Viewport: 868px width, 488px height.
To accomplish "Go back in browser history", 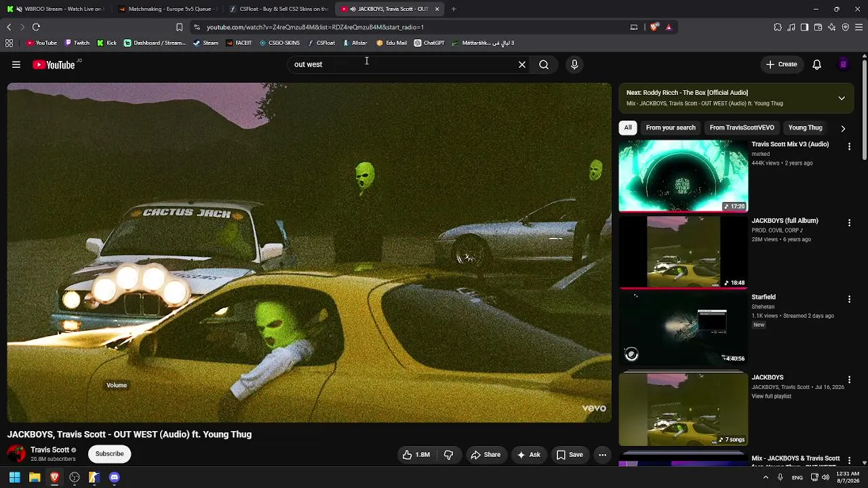I will click(x=9, y=27).
